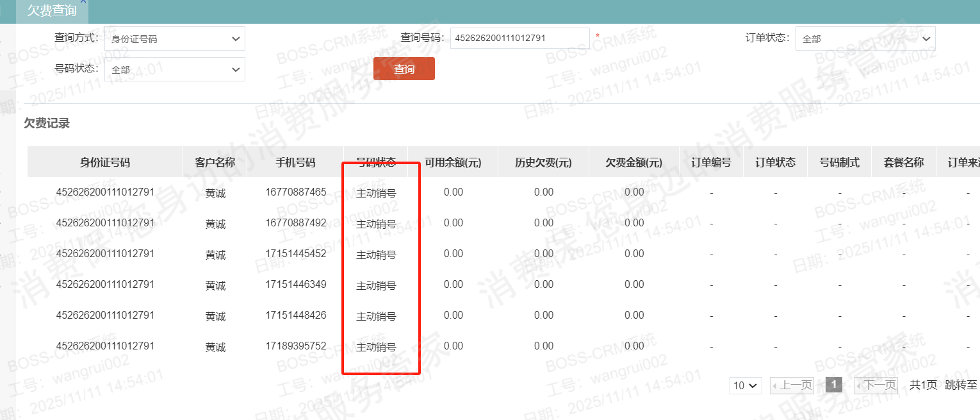Click the 可用余额(元) column header
This screenshot has width=980, height=420.
tap(453, 163)
